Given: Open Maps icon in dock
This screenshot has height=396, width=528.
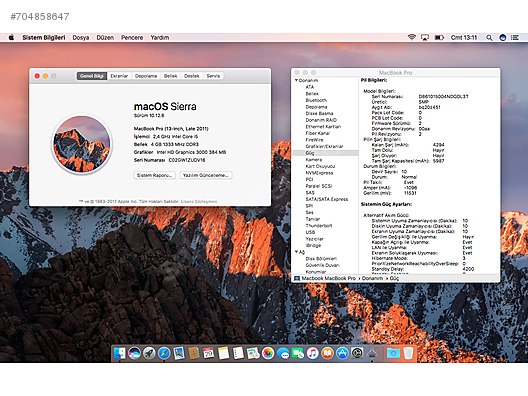Looking at the screenshot, I should tap(253, 353).
